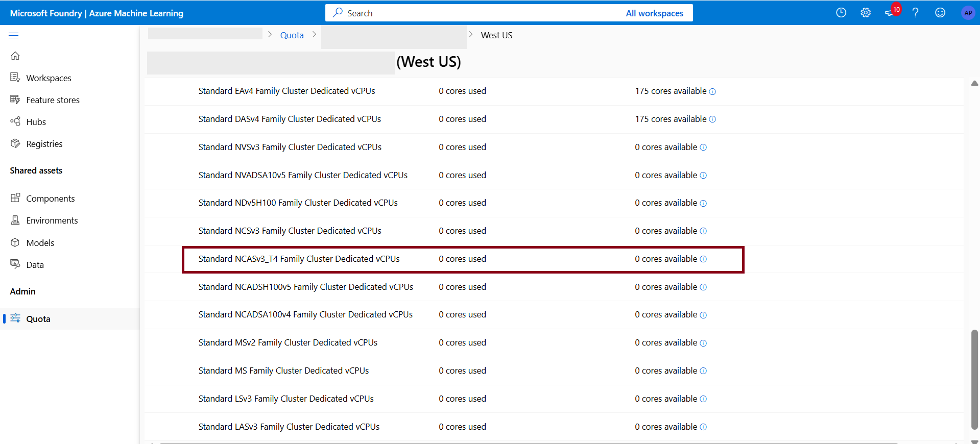The image size is (980, 444).
Task: Select Standard DASv4 Family Cluster Dedicated vCPUs
Action: (x=290, y=119)
